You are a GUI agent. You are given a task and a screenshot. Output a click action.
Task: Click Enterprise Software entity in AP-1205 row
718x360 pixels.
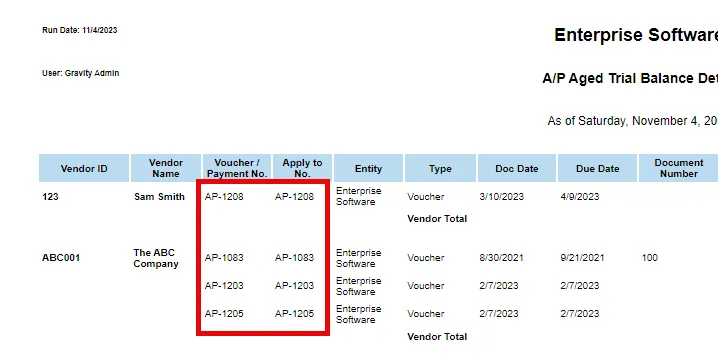click(x=359, y=314)
